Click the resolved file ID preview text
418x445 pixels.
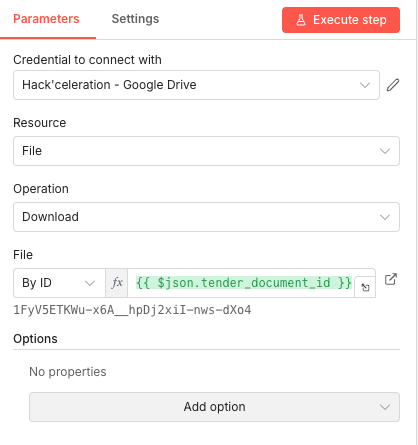132,310
